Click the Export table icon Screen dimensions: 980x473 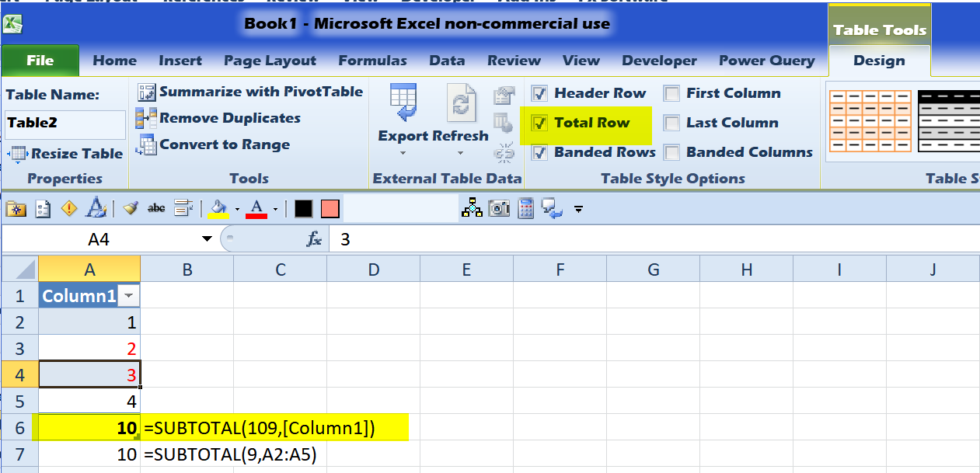point(404,103)
